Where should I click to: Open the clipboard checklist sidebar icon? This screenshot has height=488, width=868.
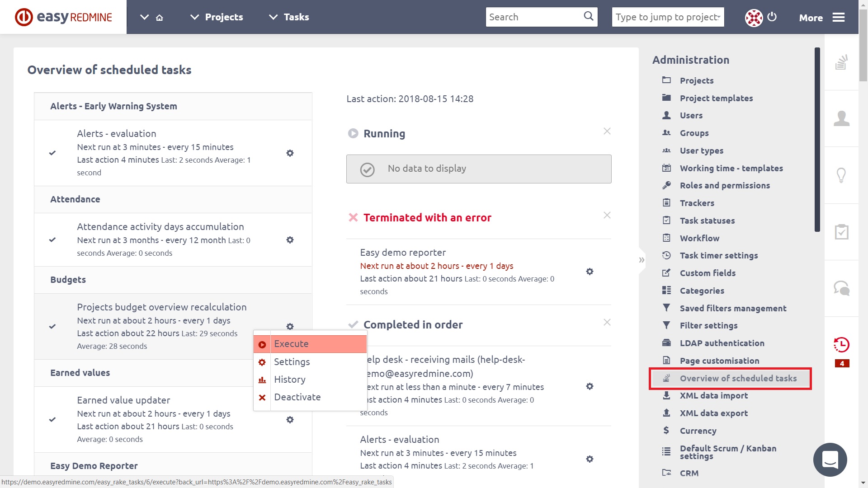841,232
